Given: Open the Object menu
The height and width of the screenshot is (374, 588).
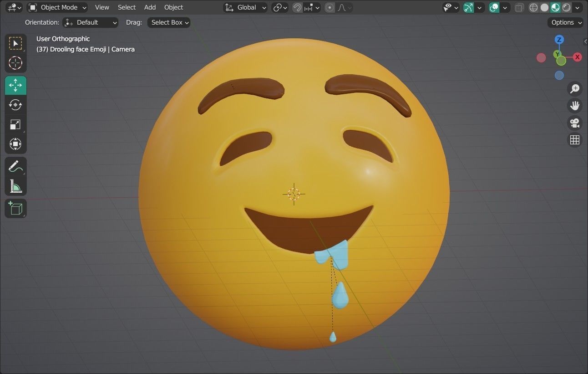Looking at the screenshot, I should (173, 7).
